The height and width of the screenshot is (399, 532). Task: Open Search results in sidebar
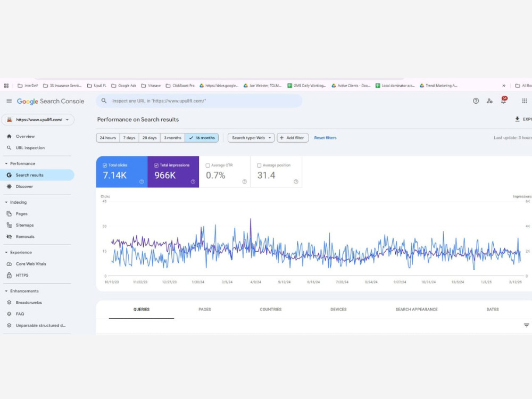point(37,175)
